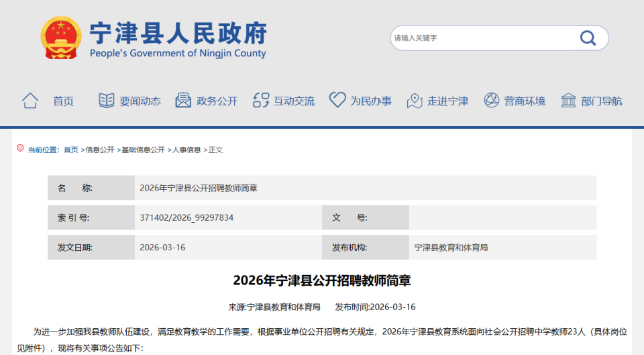
Task: Click the 索引号 label cell
Action: tap(91, 217)
